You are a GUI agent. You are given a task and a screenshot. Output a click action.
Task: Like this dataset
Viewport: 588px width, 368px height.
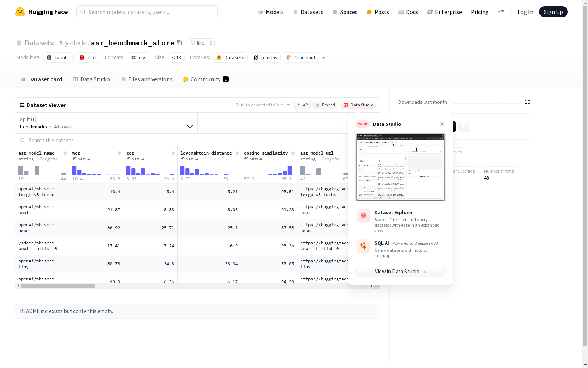197,43
